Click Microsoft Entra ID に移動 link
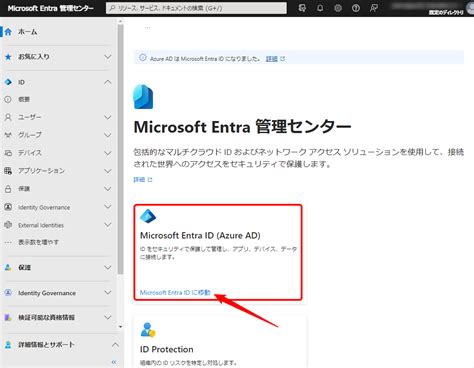 175,292
